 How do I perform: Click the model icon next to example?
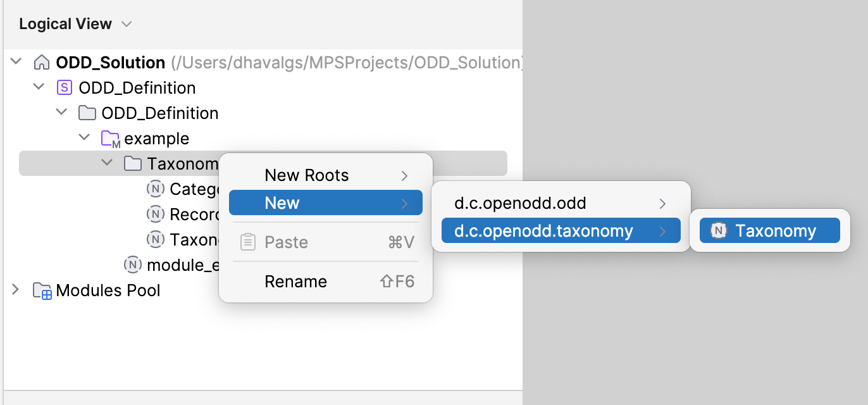[x=109, y=138]
